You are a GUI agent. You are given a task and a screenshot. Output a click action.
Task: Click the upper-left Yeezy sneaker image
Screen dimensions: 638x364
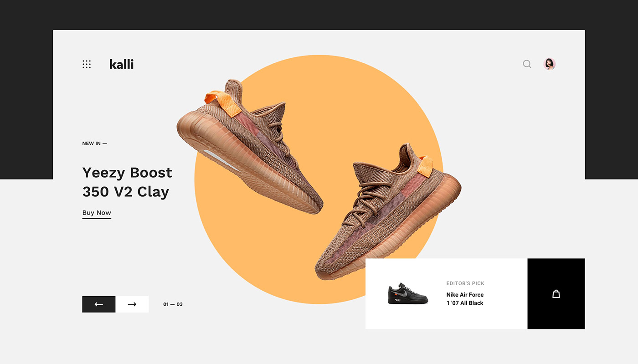[x=250, y=147]
